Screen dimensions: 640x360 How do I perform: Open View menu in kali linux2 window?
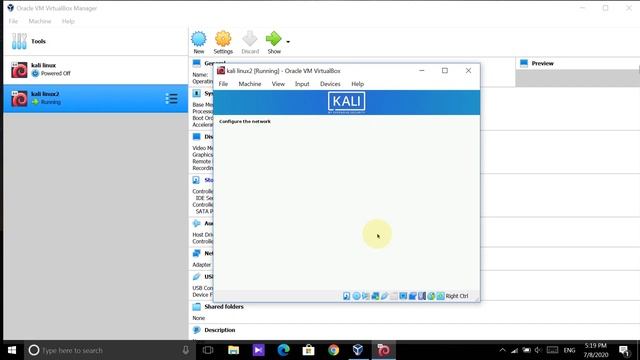(x=278, y=84)
